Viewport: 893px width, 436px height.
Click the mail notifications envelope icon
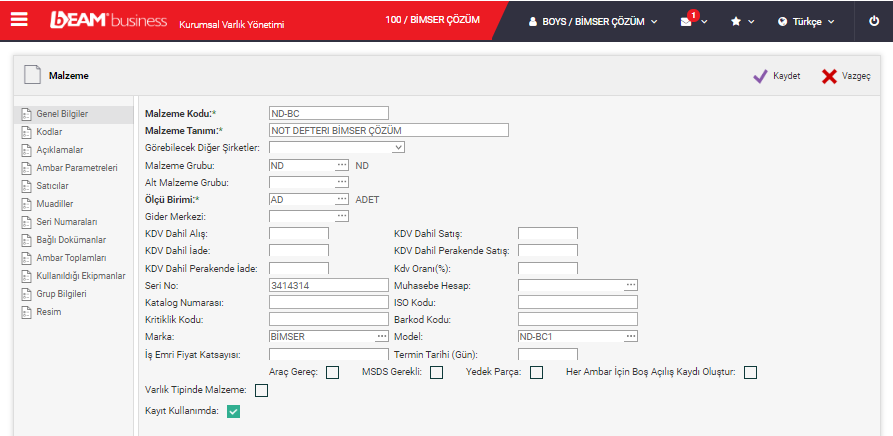[687, 21]
